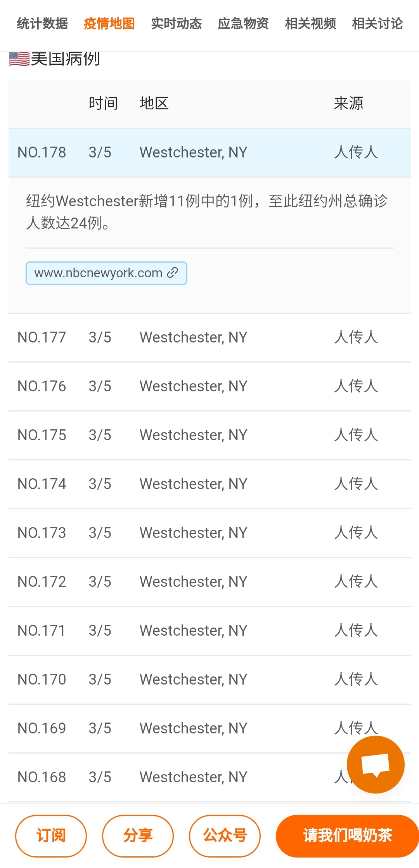This screenshot has height=868, width=419.
Task: Go to the 应急物资 tab
Action: point(243,24)
